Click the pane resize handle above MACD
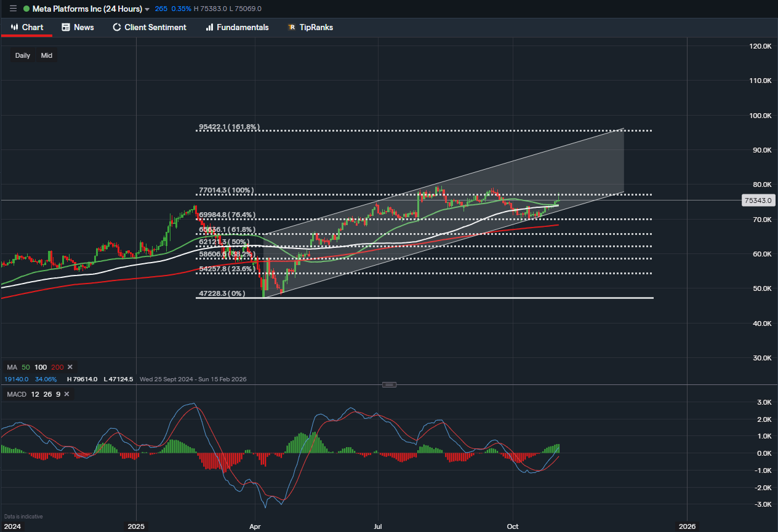 click(389, 384)
